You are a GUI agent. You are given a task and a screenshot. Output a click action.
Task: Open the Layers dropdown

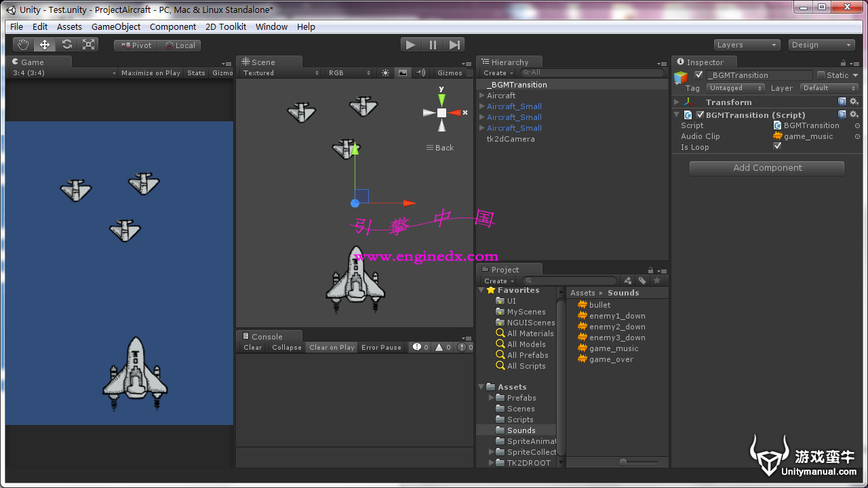pos(747,45)
